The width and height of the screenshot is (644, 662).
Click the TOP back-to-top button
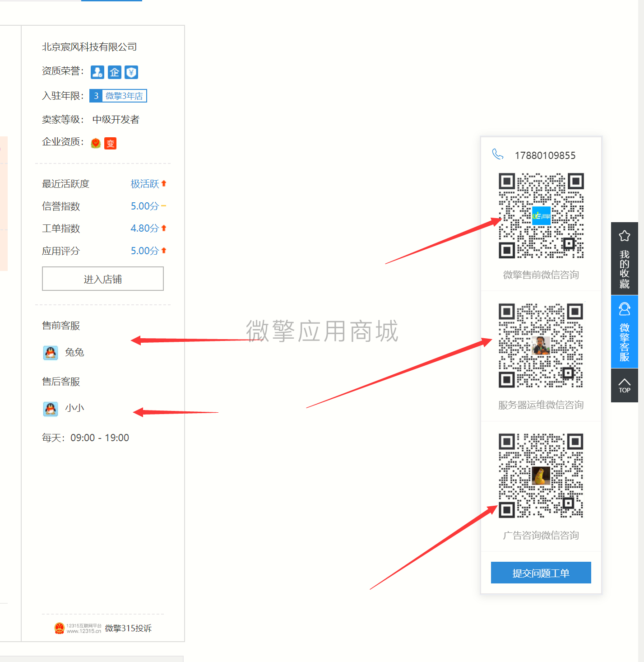point(625,386)
